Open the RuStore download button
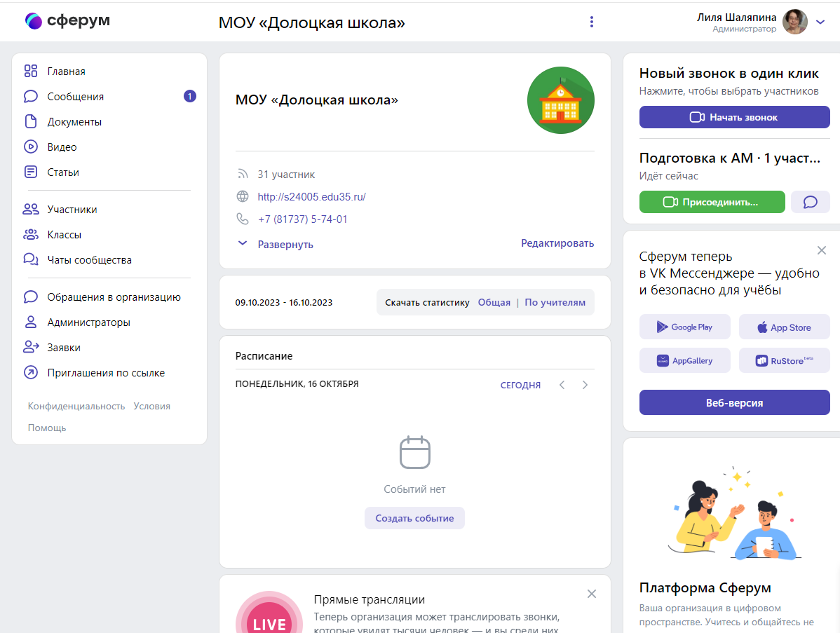 (785, 360)
